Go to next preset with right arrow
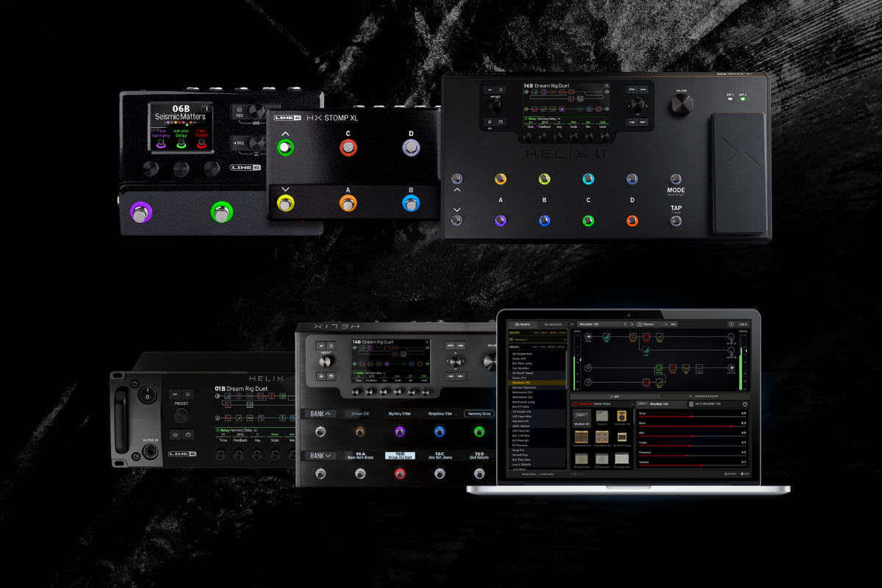882x588 pixels. click(x=632, y=324)
